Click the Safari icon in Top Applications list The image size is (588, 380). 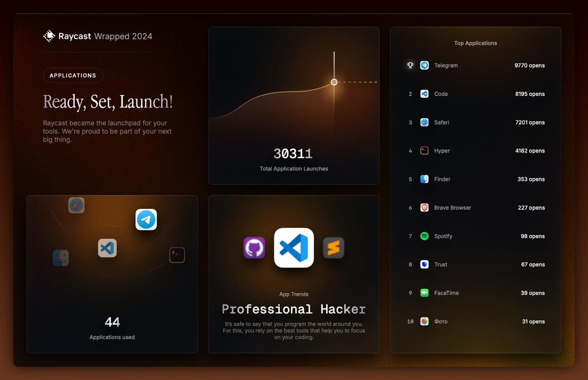(x=424, y=122)
